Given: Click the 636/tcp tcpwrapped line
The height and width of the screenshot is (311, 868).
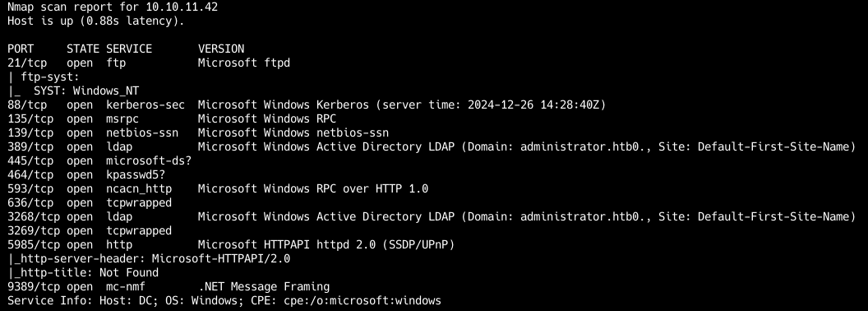Looking at the screenshot, I should 89,203.
